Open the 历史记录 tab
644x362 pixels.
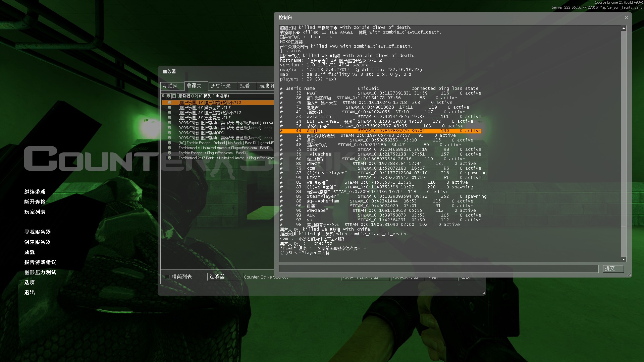coord(223,86)
